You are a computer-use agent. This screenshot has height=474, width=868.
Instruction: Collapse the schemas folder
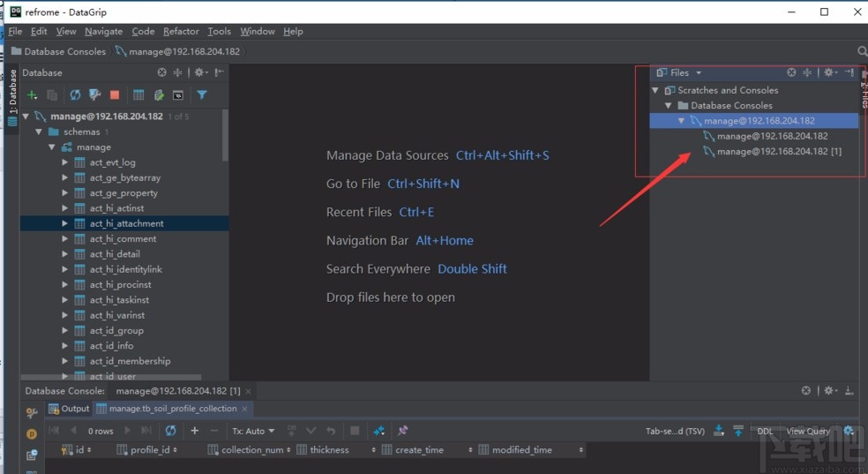[x=39, y=132]
